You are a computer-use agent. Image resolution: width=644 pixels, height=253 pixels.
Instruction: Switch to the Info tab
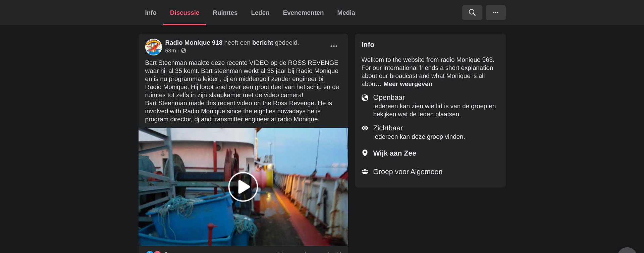151,13
